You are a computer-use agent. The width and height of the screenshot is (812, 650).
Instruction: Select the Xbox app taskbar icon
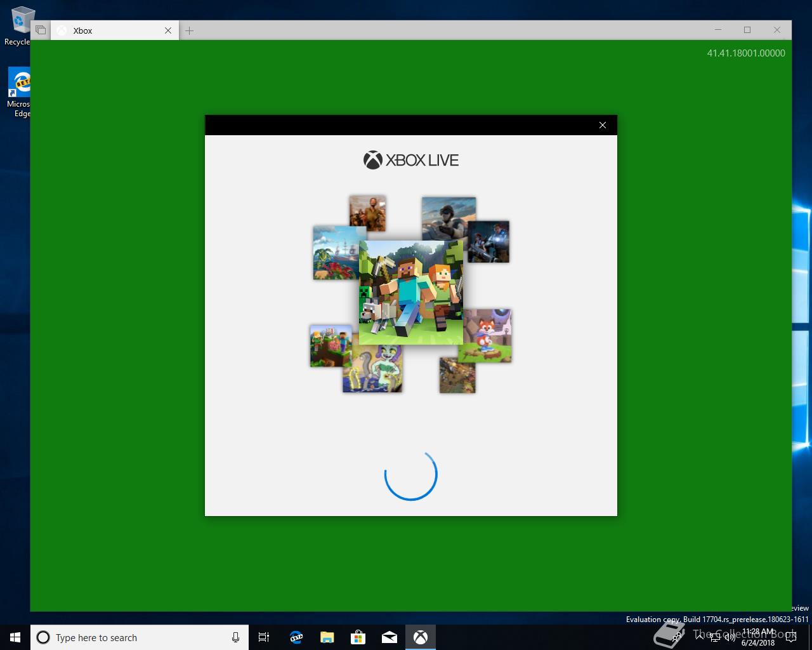point(421,637)
